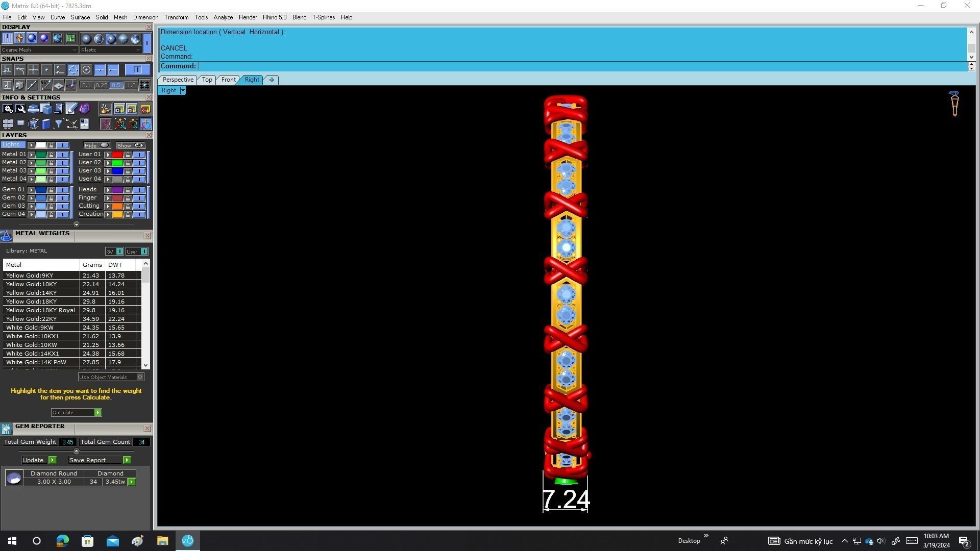Click the filter funnel icon in Info & Settings
Viewport: 980px width, 551px height.
pyautogui.click(x=59, y=124)
